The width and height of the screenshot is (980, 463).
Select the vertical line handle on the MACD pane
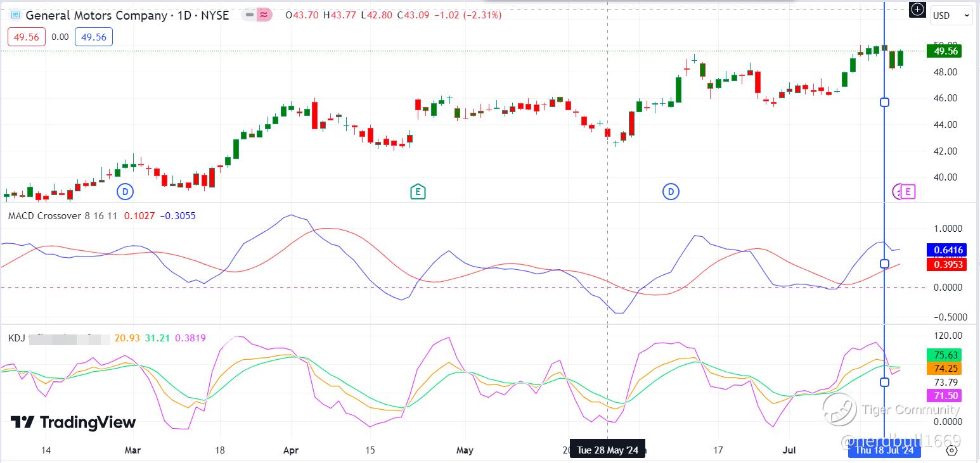[x=885, y=263]
